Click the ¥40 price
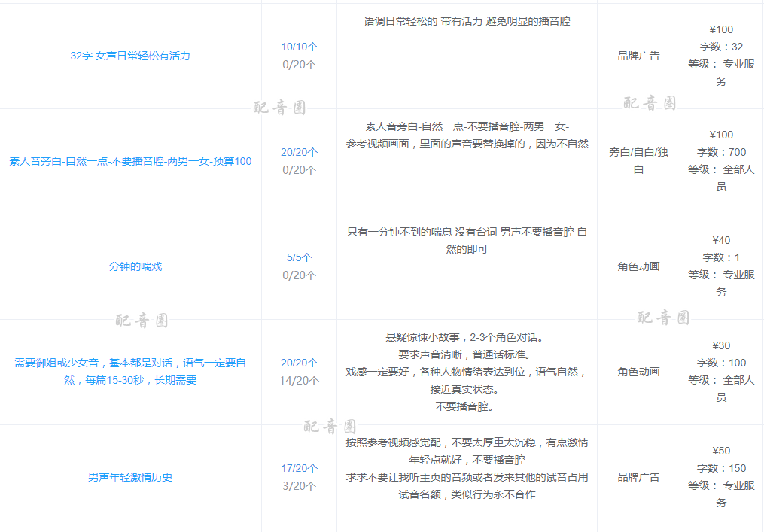764x532 pixels. 721,240
